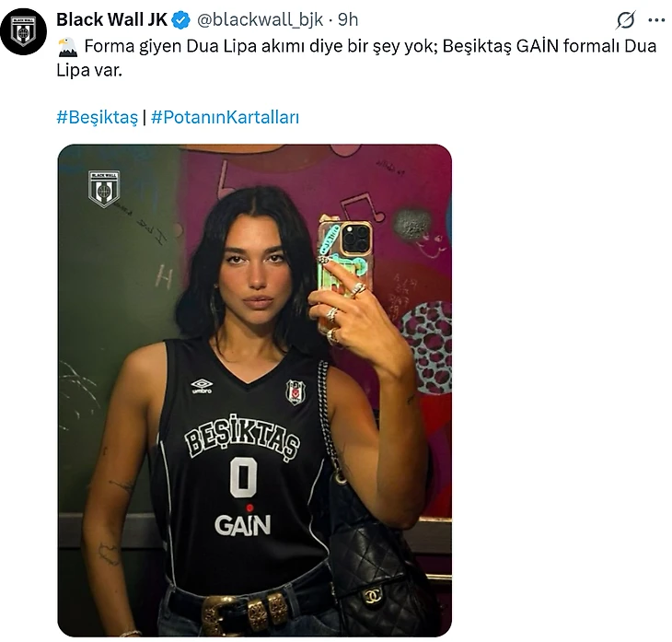The image size is (672, 642).
Task: Click the tweet text starting with Forma giyen
Action: (x=356, y=58)
